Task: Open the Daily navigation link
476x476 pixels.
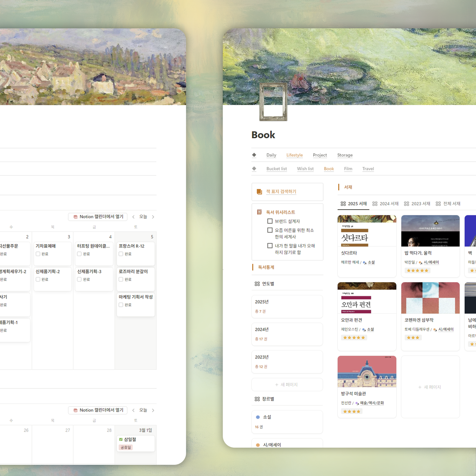Action: (271, 155)
